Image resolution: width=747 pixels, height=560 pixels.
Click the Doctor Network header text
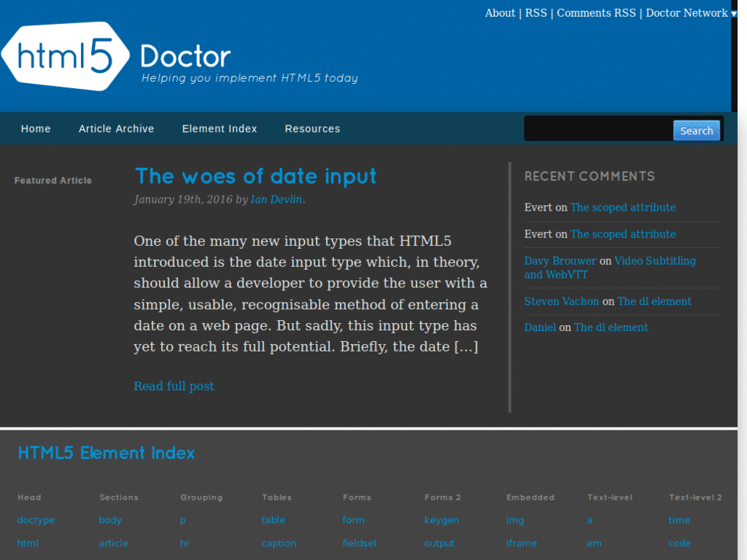686,13
